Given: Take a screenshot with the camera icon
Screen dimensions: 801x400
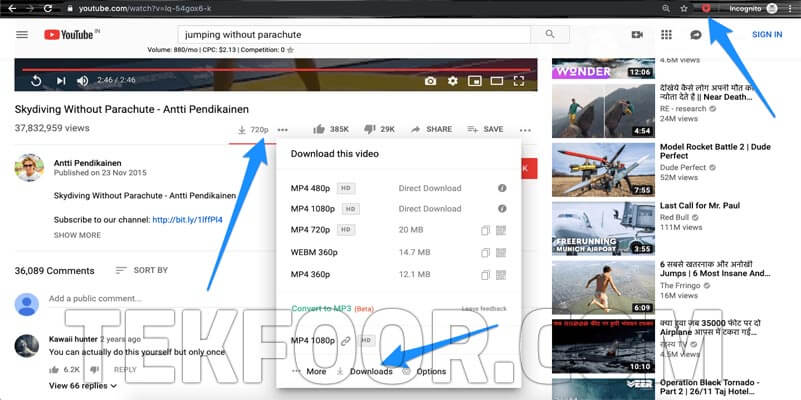Looking at the screenshot, I should click(431, 81).
